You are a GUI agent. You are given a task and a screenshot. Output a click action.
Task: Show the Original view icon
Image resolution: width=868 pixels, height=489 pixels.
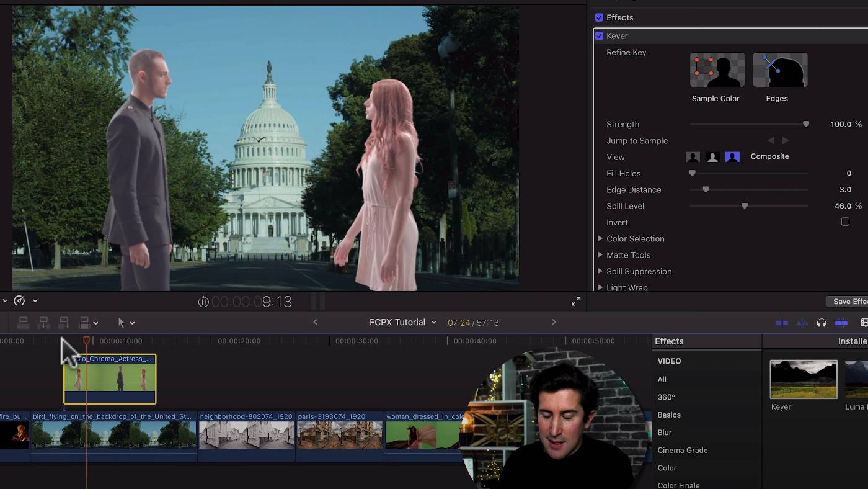click(733, 157)
